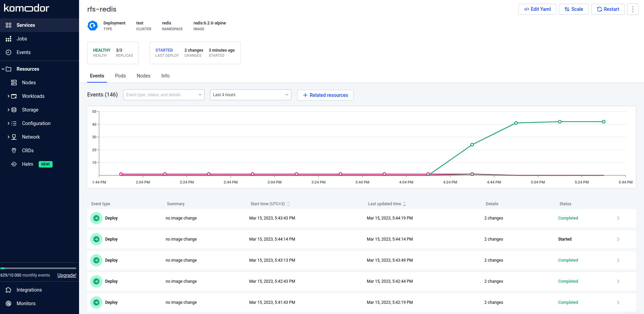Open the Last 4 hours time range dropdown
Viewport: 644px width, 314px height.
coord(250,95)
